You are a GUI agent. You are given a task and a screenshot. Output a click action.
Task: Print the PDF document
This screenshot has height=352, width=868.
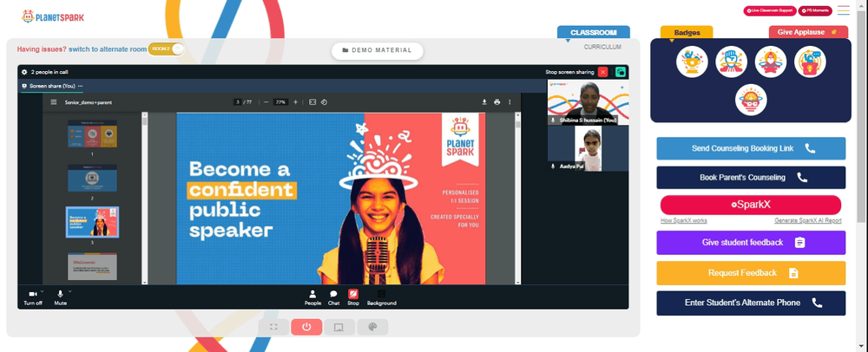point(497,102)
